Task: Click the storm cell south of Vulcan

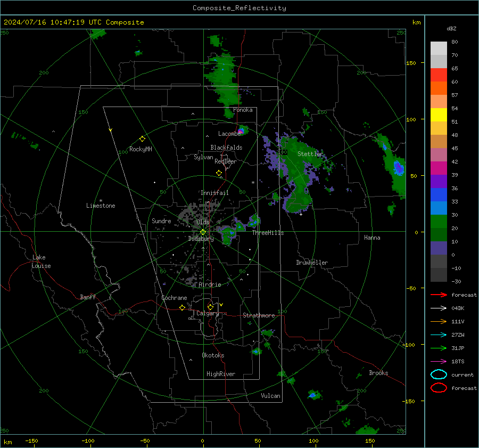Action: click(x=313, y=395)
